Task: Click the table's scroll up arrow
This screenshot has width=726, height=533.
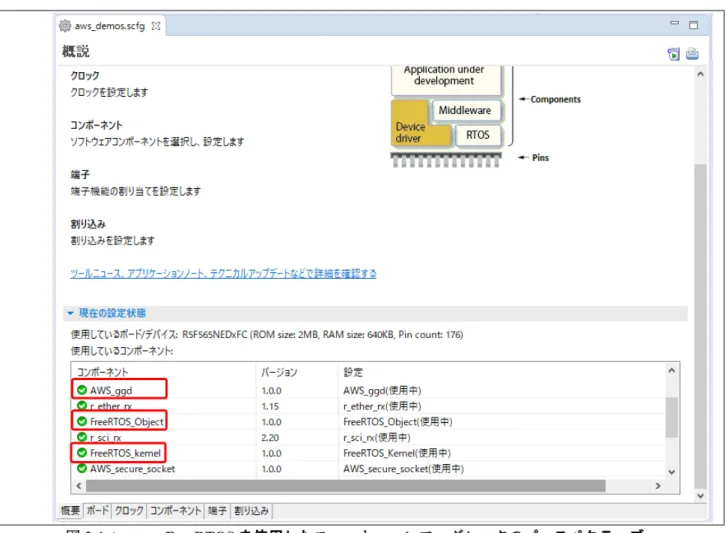Action: (672, 370)
